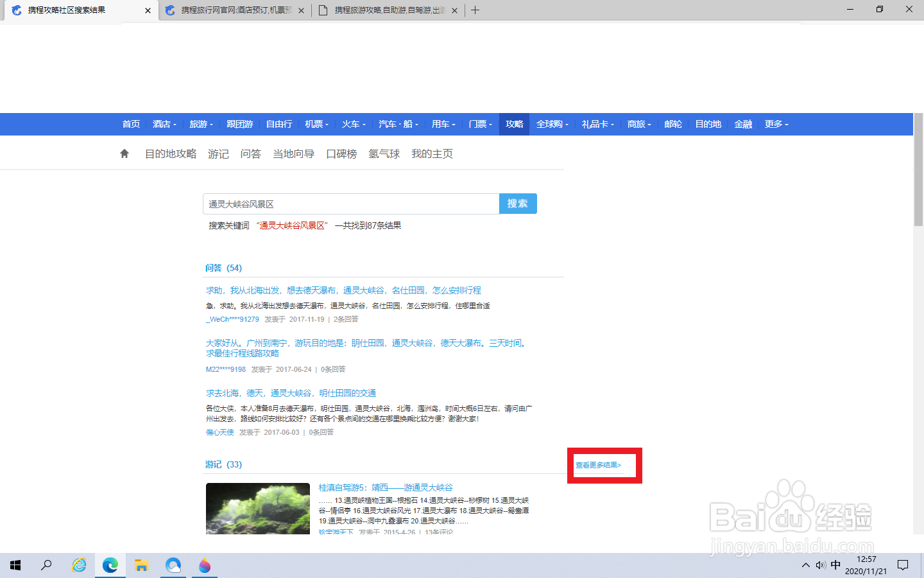The width and height of the screenshot is (924, 578).
Task: Close the 携程旅游攻略 tab
Action: click(x=454, y=10)
